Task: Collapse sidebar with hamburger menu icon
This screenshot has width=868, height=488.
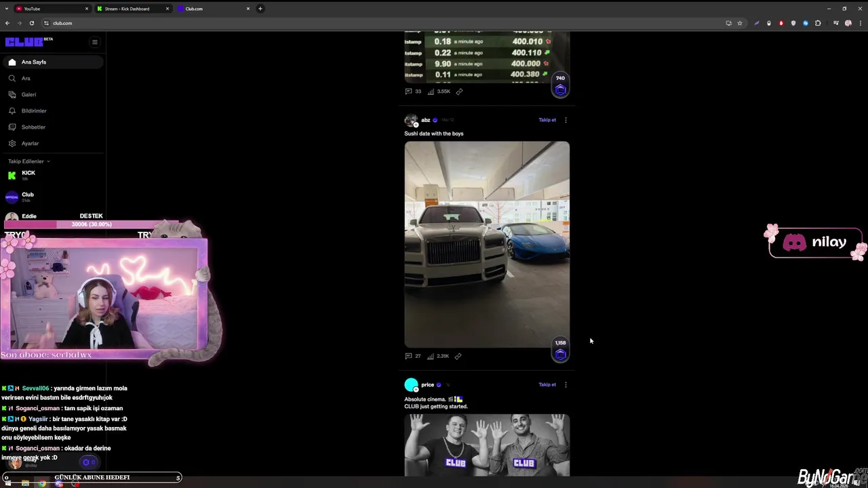Action: pyautogui.click(x=95, y=42)
